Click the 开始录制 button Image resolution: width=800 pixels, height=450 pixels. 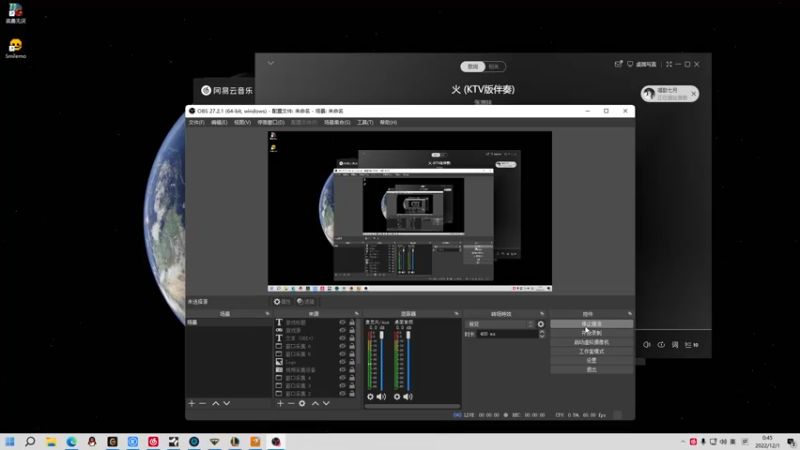(591, 333)
